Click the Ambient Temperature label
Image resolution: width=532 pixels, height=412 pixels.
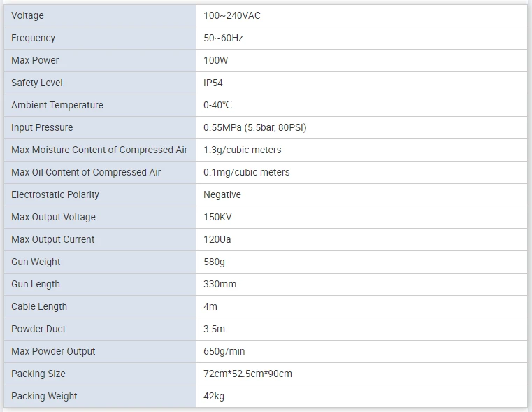pyautogui.click(x=57, y=105)
